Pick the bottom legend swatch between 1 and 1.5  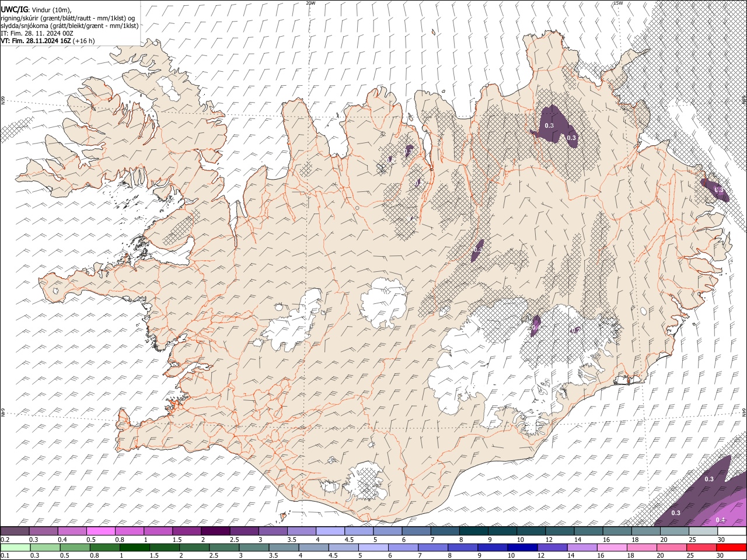[134, 548]
